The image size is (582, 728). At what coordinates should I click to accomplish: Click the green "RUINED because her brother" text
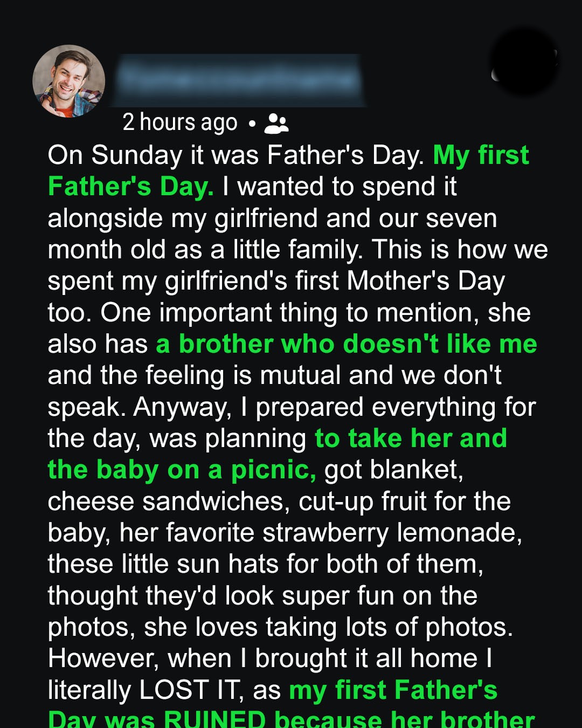[348, 719]
